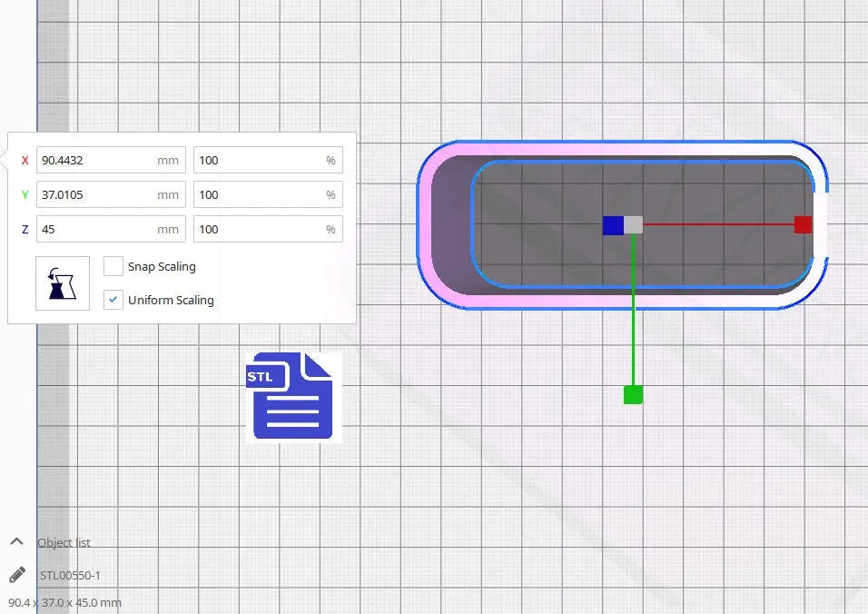Focus the Y scale percentage field
Screen dimensions: 868x614
[x=259, y=195]
